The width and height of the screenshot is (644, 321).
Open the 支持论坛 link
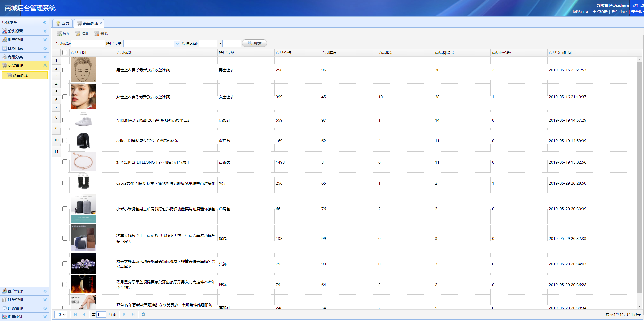tap(600, 12)
